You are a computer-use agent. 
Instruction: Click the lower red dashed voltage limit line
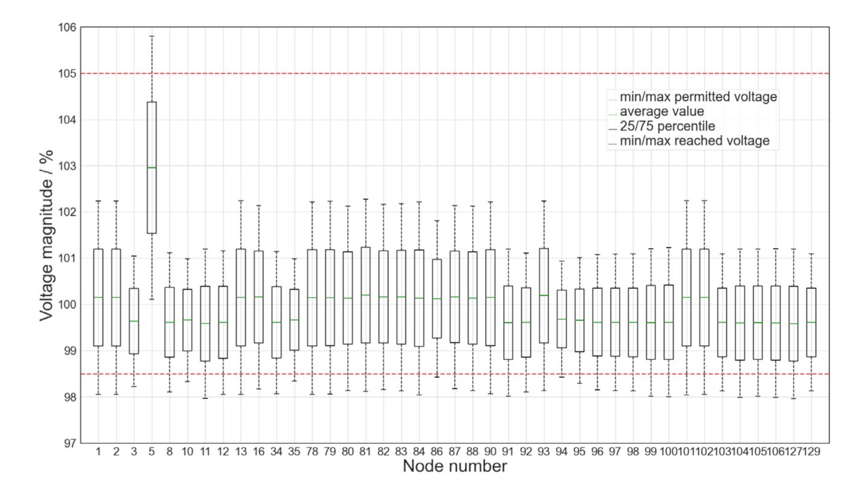click(425, 374)
